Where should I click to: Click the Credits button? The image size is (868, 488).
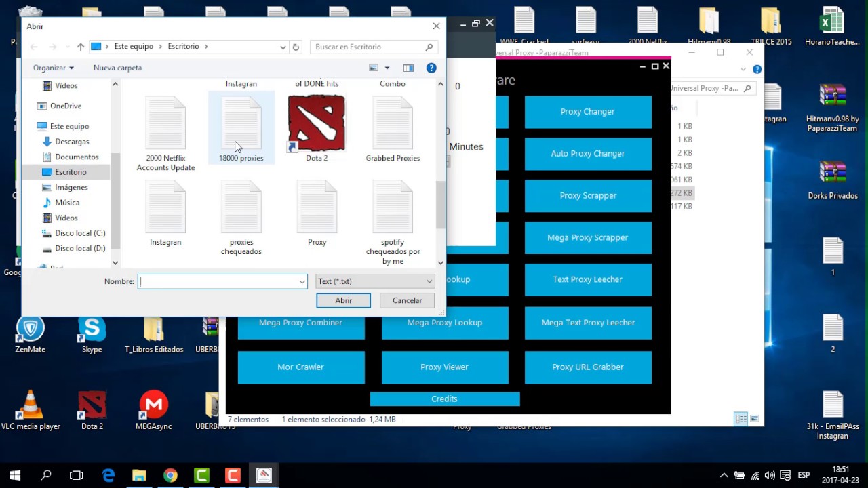pos(445,399)
